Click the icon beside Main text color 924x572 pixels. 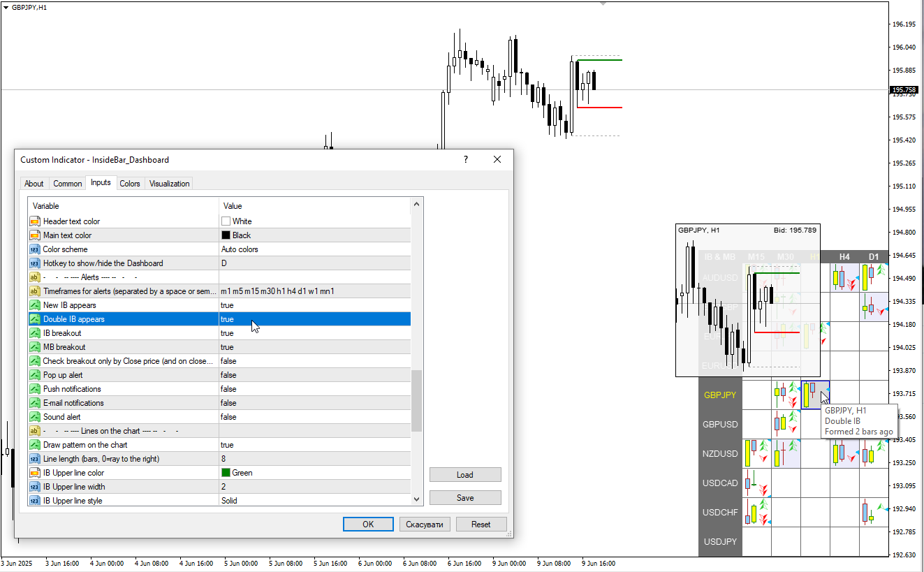(35, 235)
